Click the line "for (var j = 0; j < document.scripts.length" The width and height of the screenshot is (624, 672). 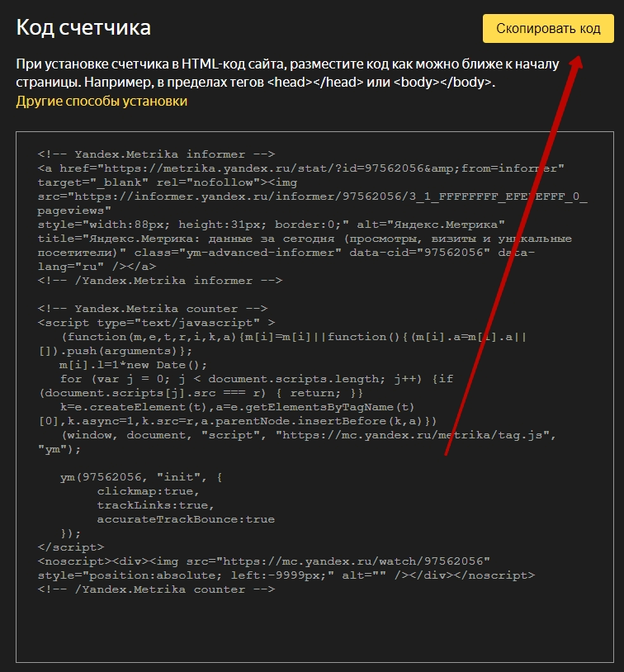pyautogui.click(x=256, y=379)
